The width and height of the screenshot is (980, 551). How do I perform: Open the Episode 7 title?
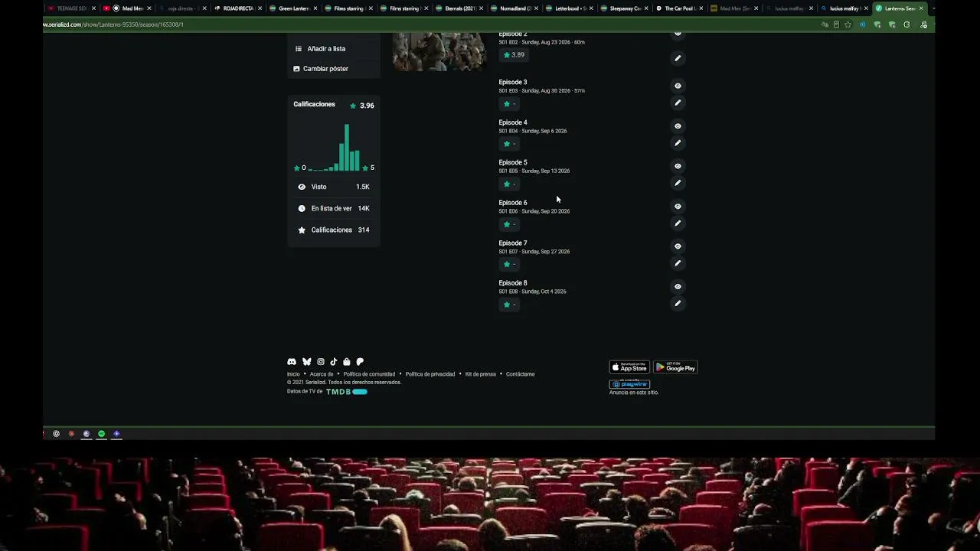click(x=513, y=243)
